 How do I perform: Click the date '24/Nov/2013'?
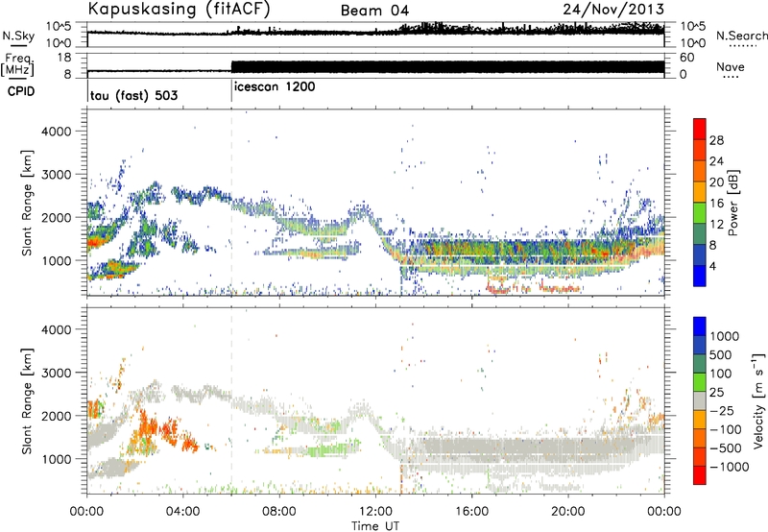613,9
